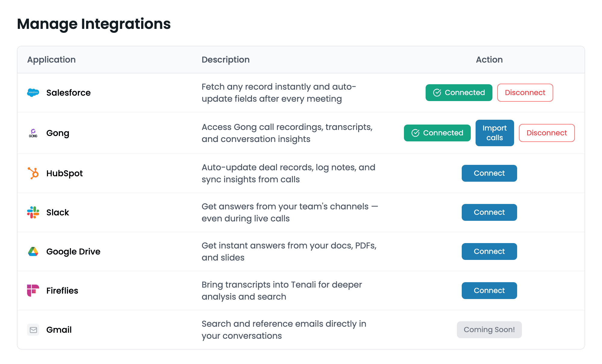
Task: Click the Fireflies logo icon
Action: pyautogui.click(x=33, y=291)
